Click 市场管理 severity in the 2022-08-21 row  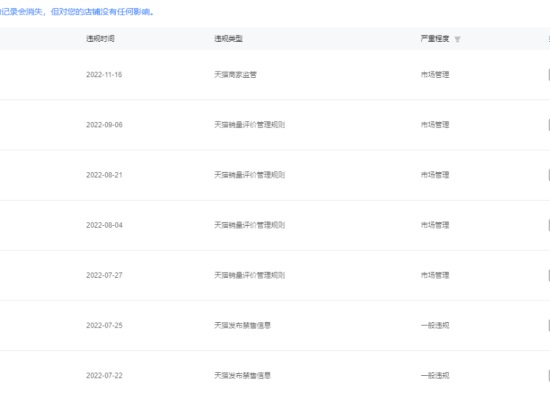(435, 175)
